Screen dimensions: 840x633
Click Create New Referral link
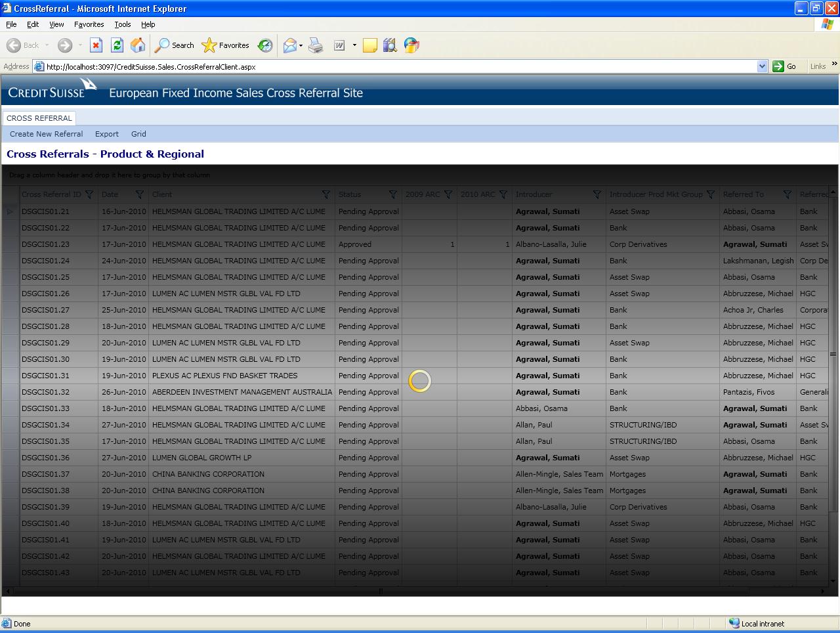tap(46, 134)
